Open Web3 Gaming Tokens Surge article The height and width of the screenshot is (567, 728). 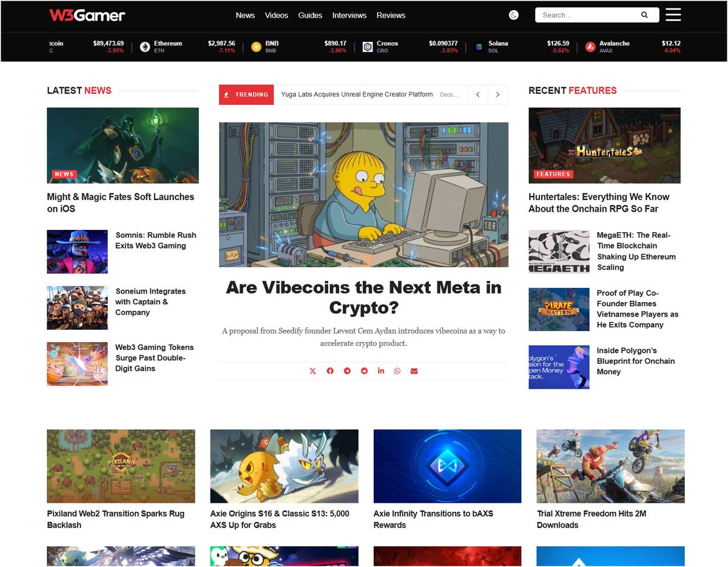pyautogui.click(x=155, y=358)
